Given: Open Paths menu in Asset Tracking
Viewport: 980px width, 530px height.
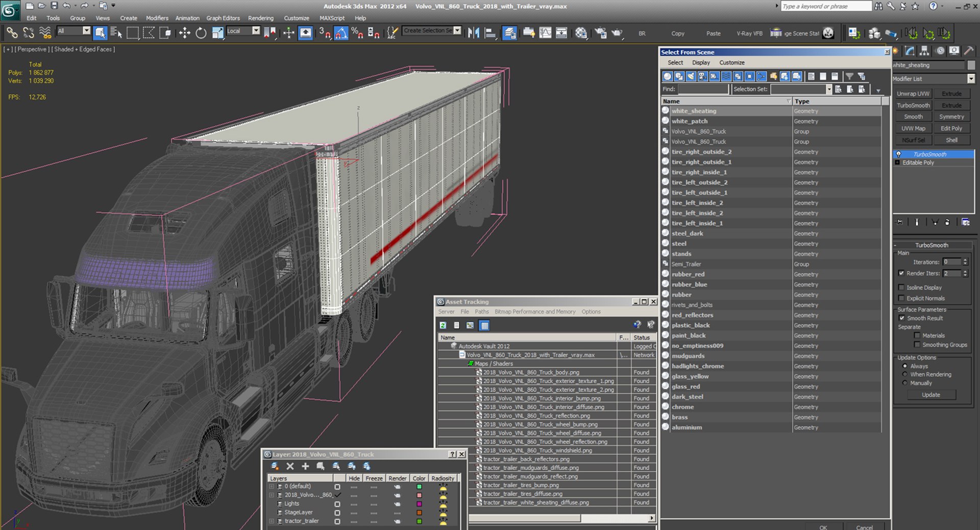Looking at the screenshot, I should [x=481, y=311].
